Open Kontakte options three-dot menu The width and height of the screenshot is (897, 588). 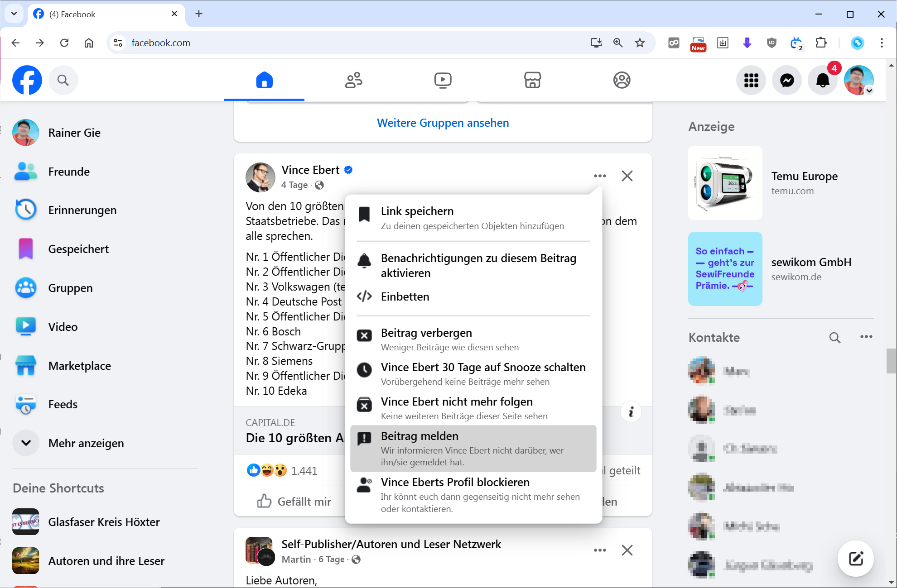(x=866, y=337)
